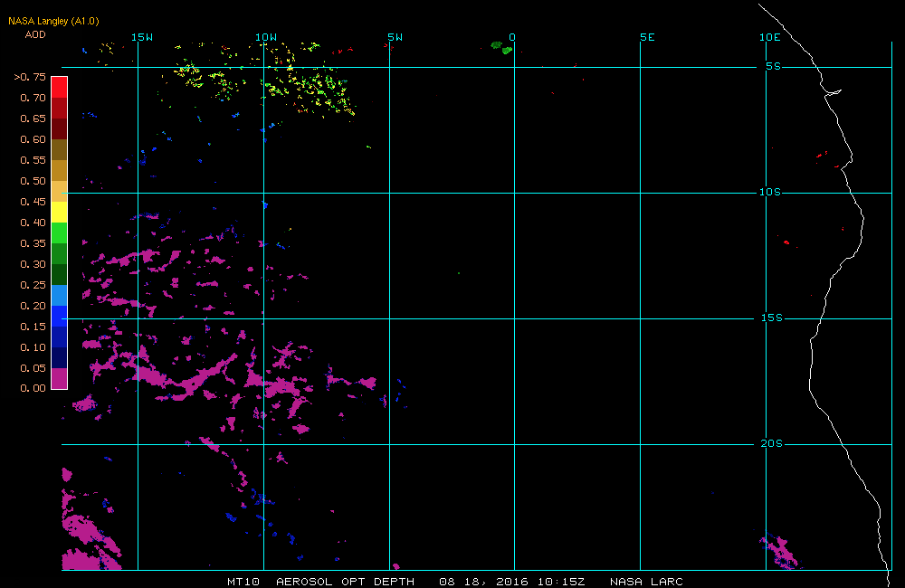Click the dark navy 0.05 legend swatch
Viewport: 905px width, 588px height.
[60, 357]
